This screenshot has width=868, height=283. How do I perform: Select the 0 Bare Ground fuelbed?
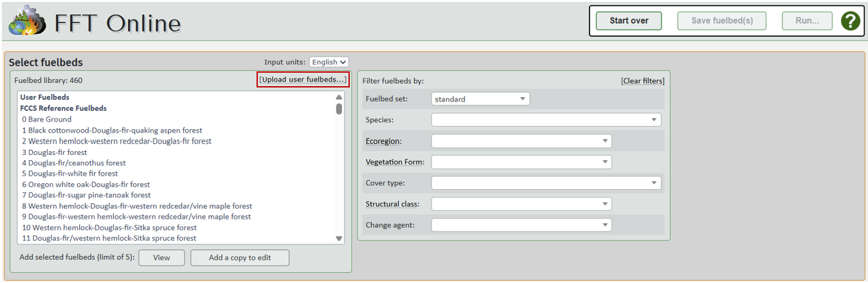click(46, 119)
